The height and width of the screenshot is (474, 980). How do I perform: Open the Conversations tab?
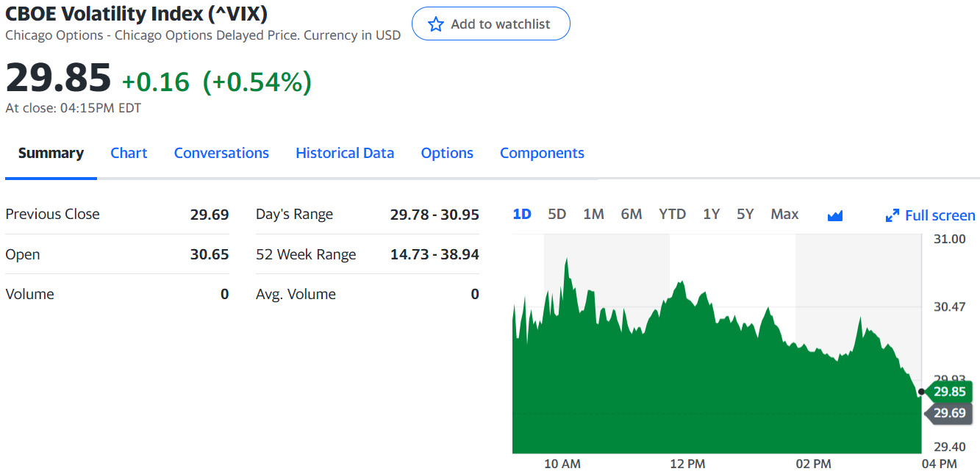pyautogui.click(x=221, y=153)
